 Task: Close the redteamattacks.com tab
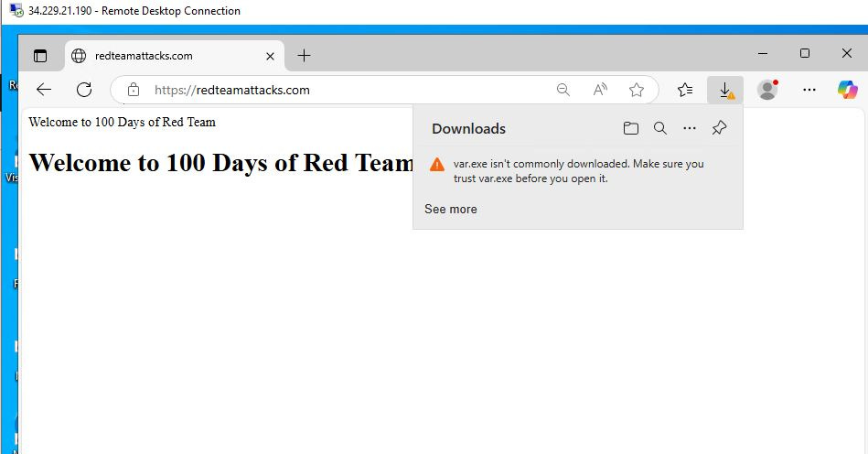tap(270, 56)
